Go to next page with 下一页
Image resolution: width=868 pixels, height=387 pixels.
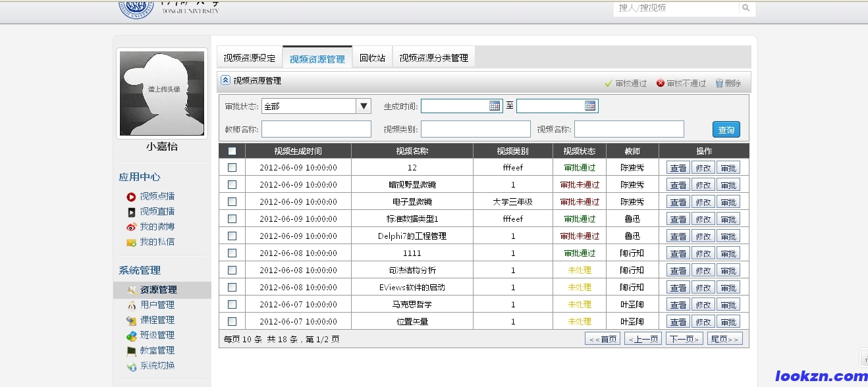(684, 339)
